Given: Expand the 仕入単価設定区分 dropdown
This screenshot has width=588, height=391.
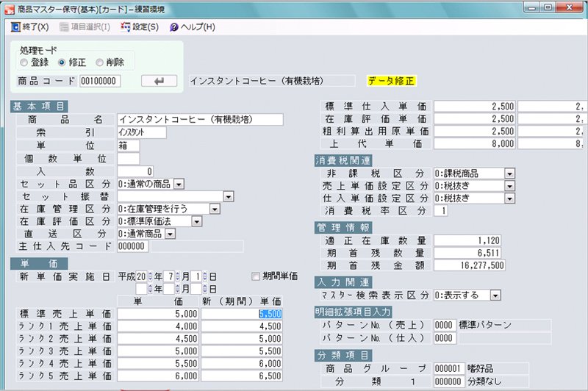Looking at the screenshot, I should 509,198.
